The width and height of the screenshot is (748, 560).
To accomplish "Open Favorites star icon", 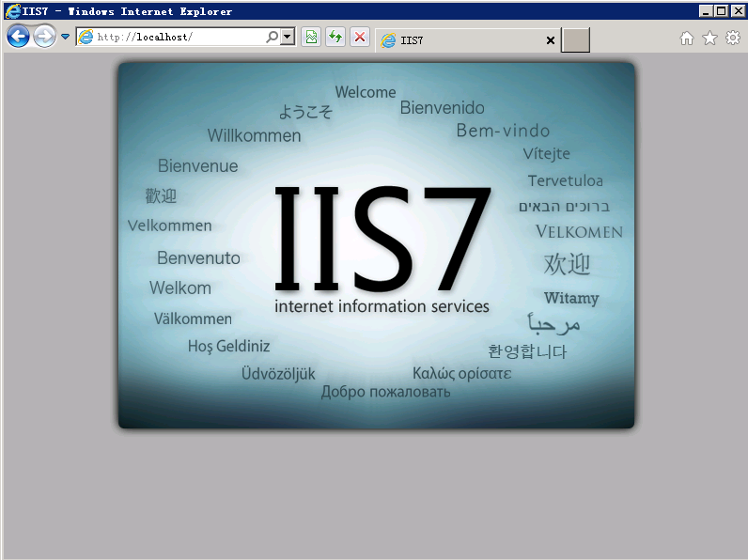I will [709, 39].
